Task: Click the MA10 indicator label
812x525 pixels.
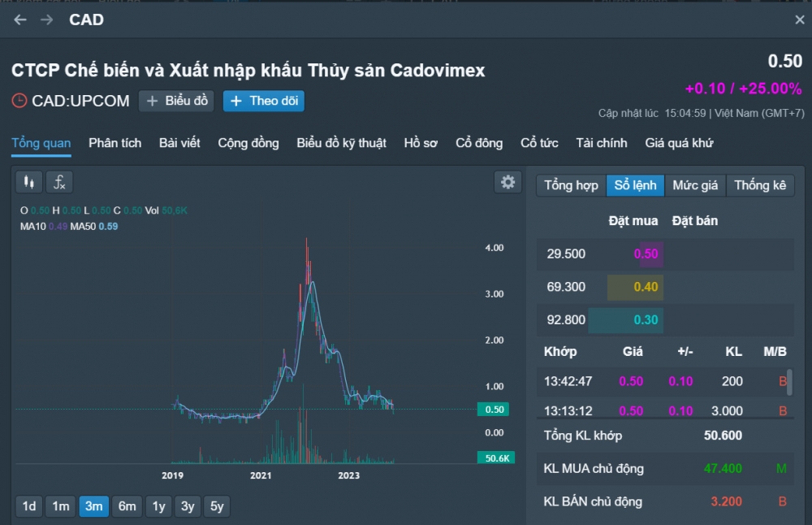Action: point(32,227)
